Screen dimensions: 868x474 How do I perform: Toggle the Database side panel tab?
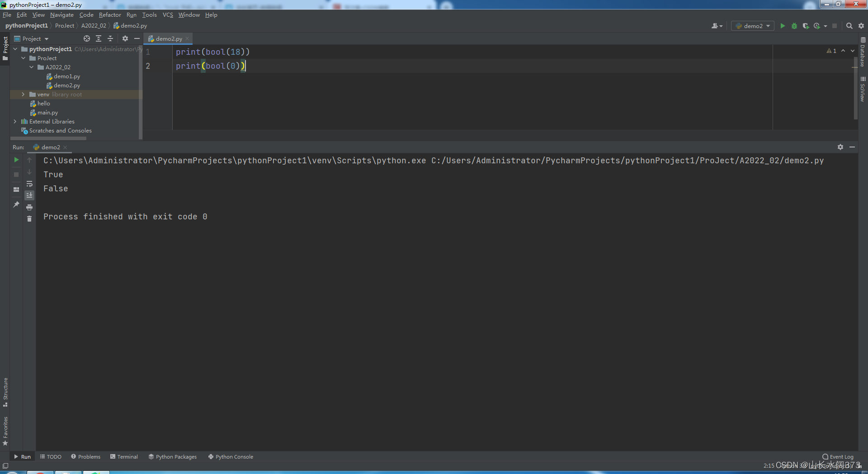click(x=863, y=52)
